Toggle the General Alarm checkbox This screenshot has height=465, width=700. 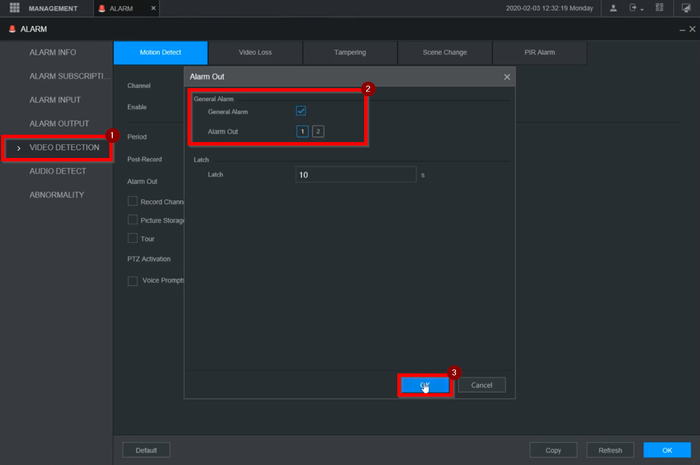[301, 111]
